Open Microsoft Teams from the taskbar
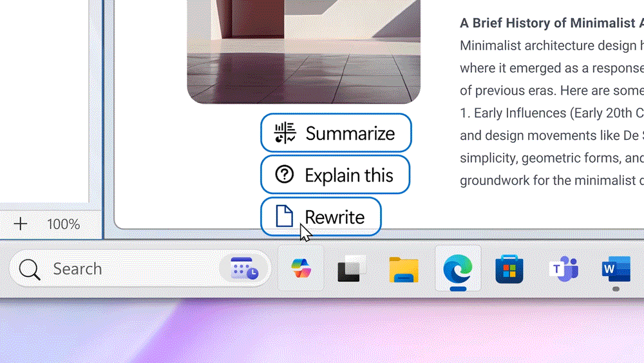644x363 pixels. pyautogui.click(x=563, y=269)
